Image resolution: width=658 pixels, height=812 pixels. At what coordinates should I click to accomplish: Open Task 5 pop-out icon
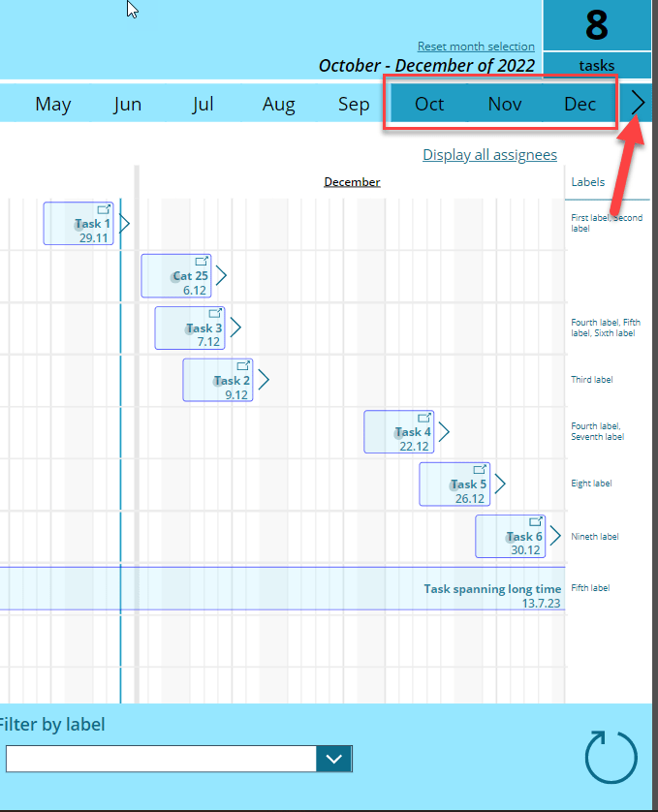click(480, 470)
